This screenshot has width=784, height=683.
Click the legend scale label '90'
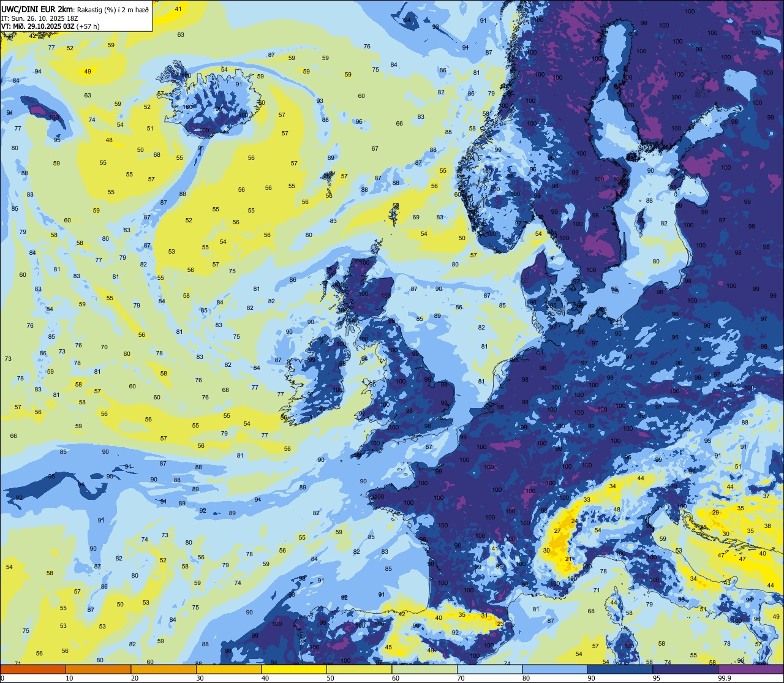pos(591,678)
